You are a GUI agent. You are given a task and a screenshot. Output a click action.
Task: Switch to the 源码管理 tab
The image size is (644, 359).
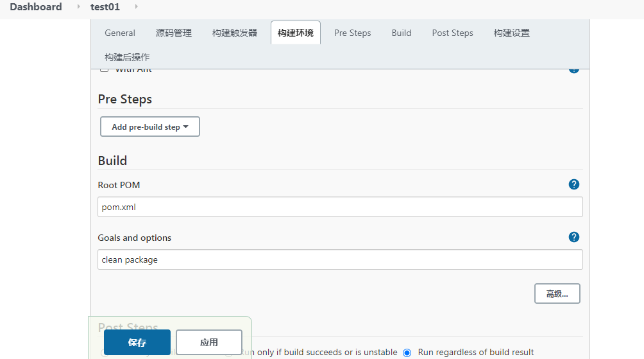pyautogui.click(x=174, y=33)
